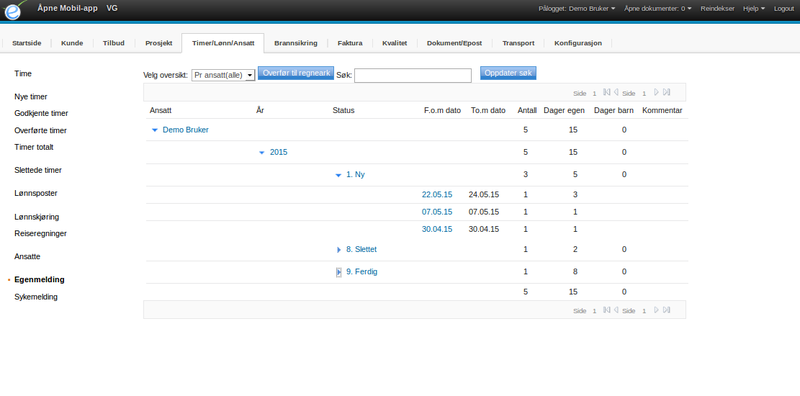Go to first page in bottom pager
The width and height of the screenshot is (800, 396).
[607, 310]
